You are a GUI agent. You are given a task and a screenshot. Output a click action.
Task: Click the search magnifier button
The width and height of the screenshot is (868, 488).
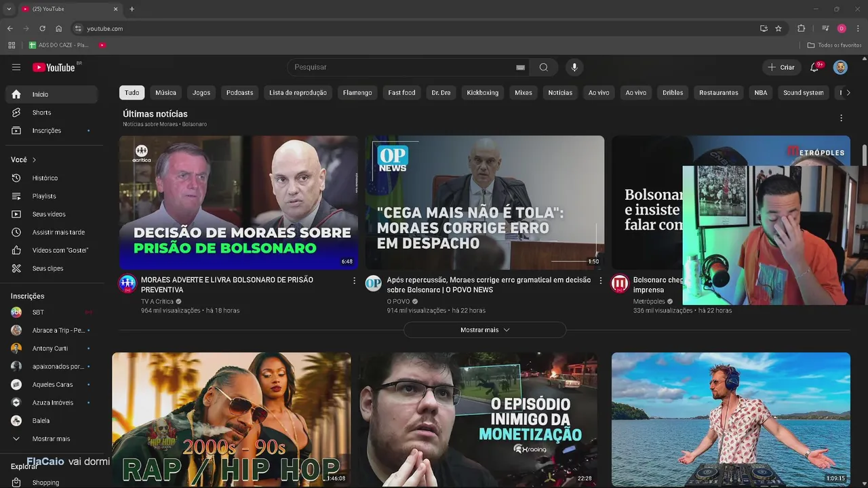[544, 67]
